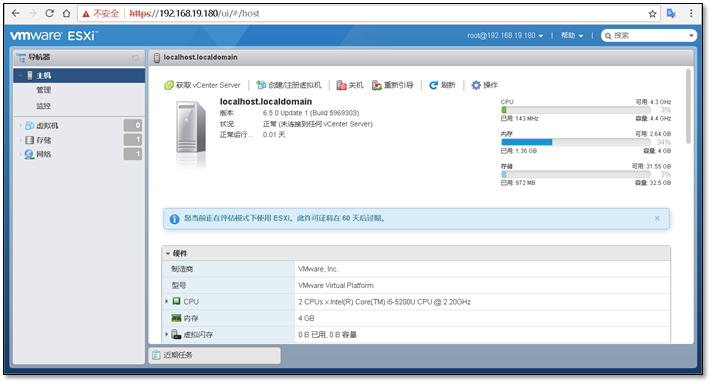Click the main content vertical scrollbar
The height and width of the screenshot is (384, 712).
688,106
